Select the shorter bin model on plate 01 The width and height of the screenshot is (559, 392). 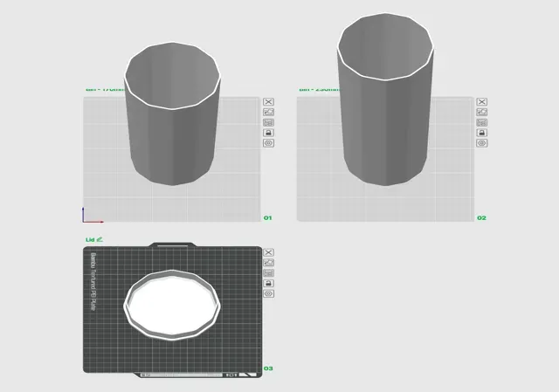[x=172, y=114]
